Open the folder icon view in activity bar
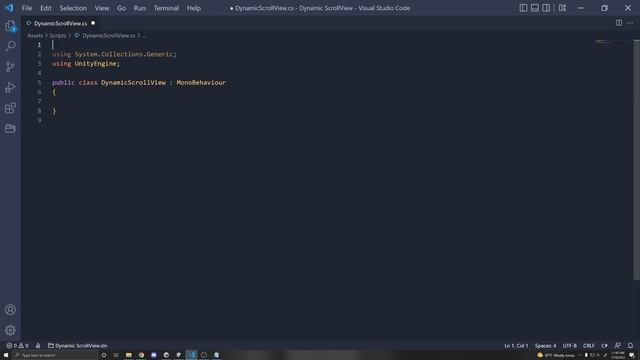The image size is (640, 360). [x=10, y=129]
